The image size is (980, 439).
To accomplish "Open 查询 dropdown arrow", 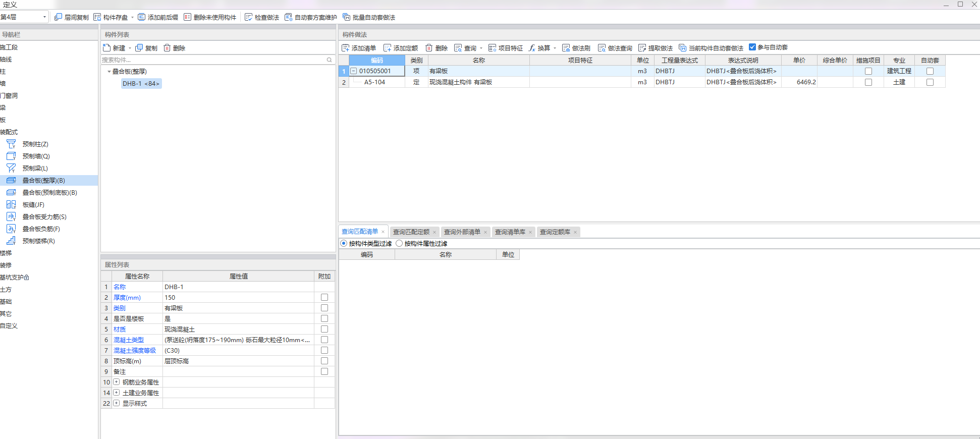I will pyautogui.click(x=481, y=48).
